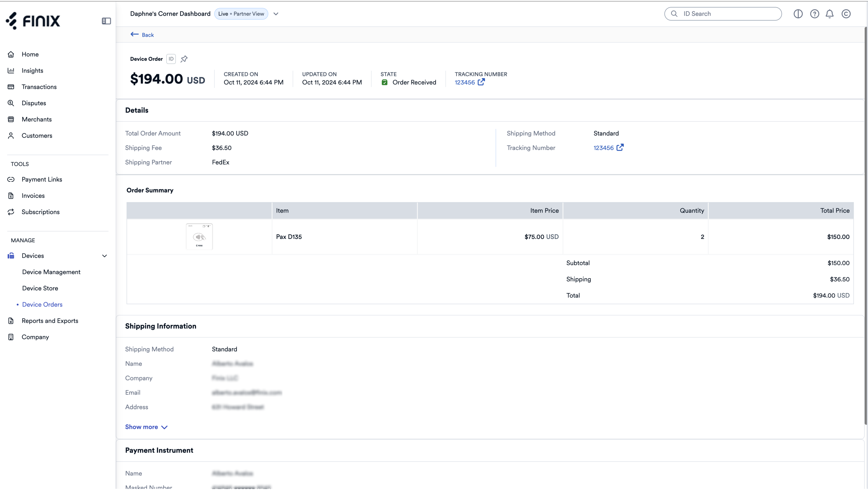Pin this device order page

(x=184, y=59)
